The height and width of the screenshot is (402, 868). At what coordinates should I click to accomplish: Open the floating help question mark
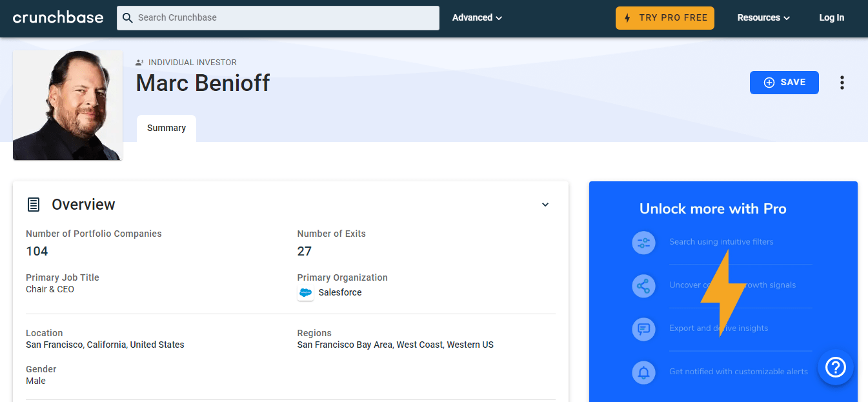tap(835, 367)
